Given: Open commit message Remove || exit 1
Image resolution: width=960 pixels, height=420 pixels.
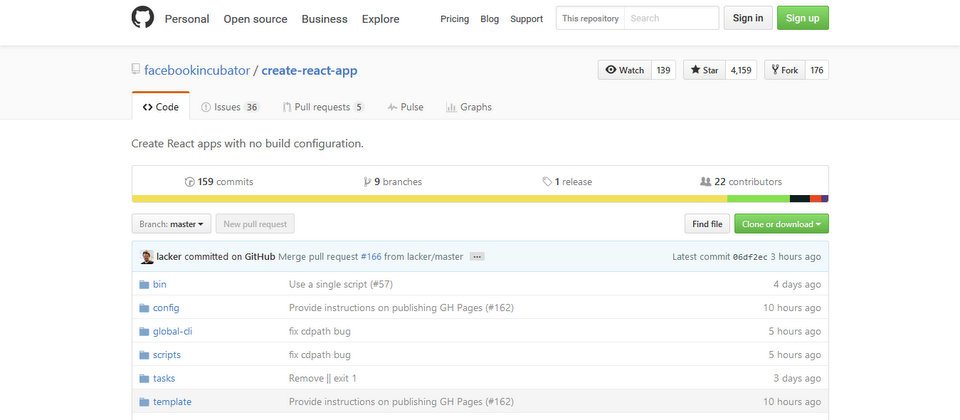Looking at the screenshot, I should [x=323, y=378].
